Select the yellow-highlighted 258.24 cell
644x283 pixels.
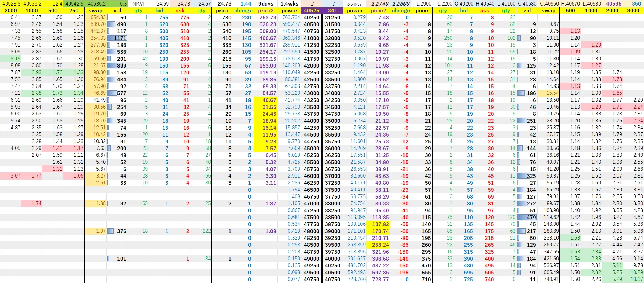click(378, 245)
